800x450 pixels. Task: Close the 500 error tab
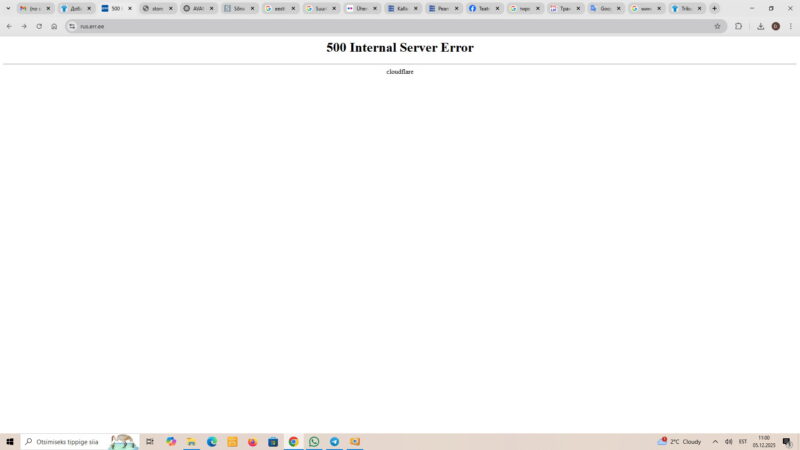point(130,8)
